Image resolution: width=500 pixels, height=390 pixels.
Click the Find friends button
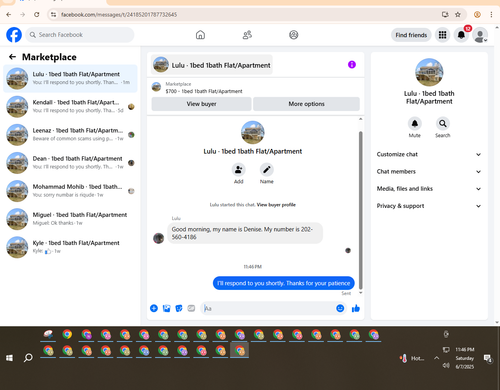click(x=411, y=35)
